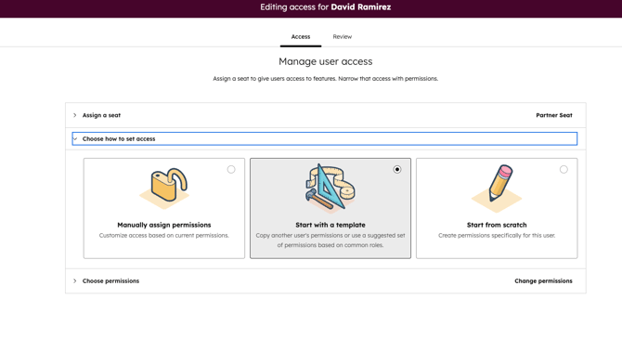Select Start with a template radio button

pos(397,170)
